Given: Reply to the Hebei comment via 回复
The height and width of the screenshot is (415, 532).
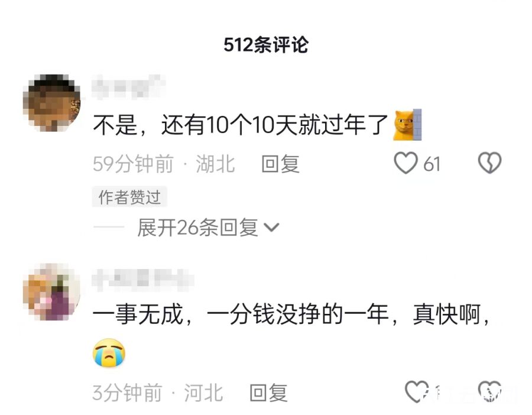Looking at the screenshot, I should tap(268, 393).
